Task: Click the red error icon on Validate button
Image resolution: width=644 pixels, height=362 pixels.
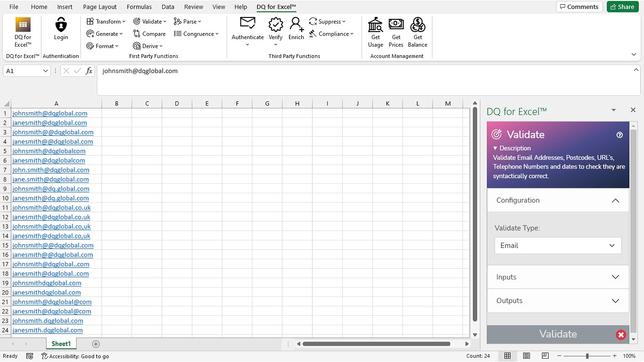Action: [x=621, y=335]
